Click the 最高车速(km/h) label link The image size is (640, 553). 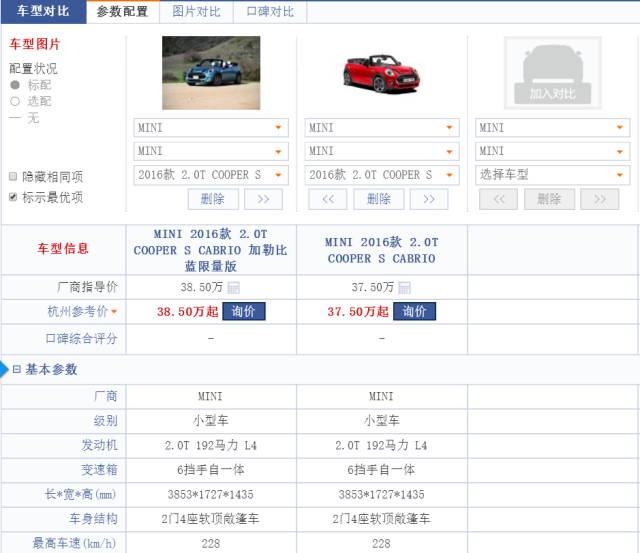[x=74, y=543]
